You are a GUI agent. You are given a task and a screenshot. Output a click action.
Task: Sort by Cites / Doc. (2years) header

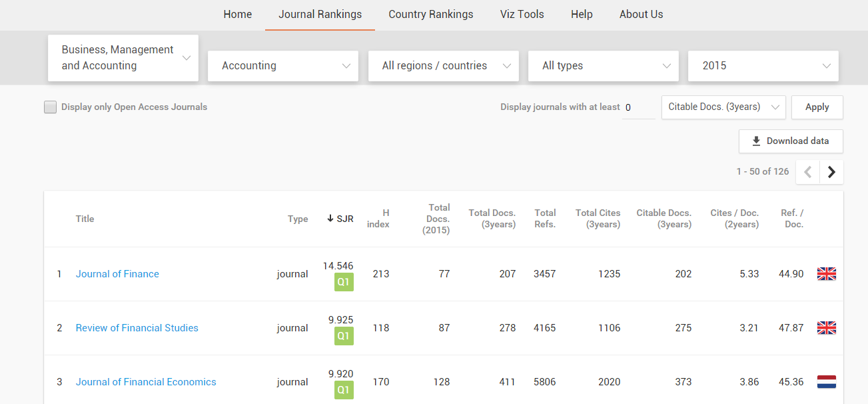pos(735,219)
